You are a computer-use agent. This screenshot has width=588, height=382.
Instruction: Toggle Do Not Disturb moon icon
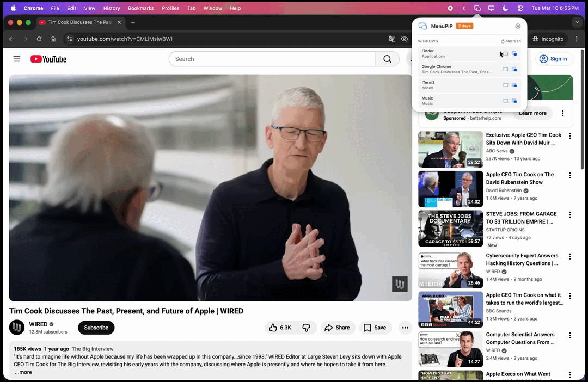pyautogui.click(x=505, y=8)
